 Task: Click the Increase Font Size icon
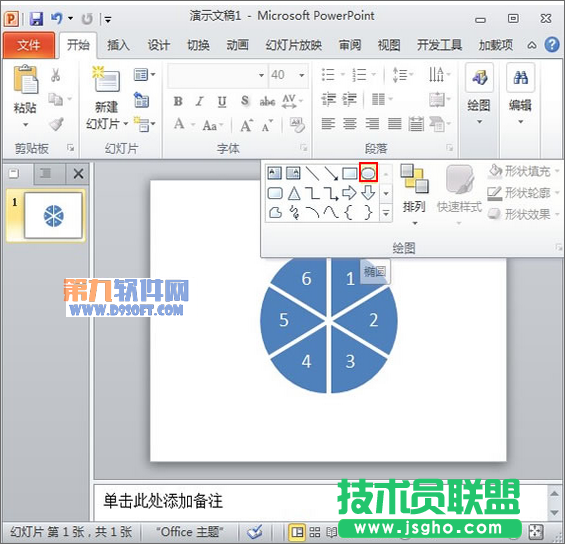point(246,126)
